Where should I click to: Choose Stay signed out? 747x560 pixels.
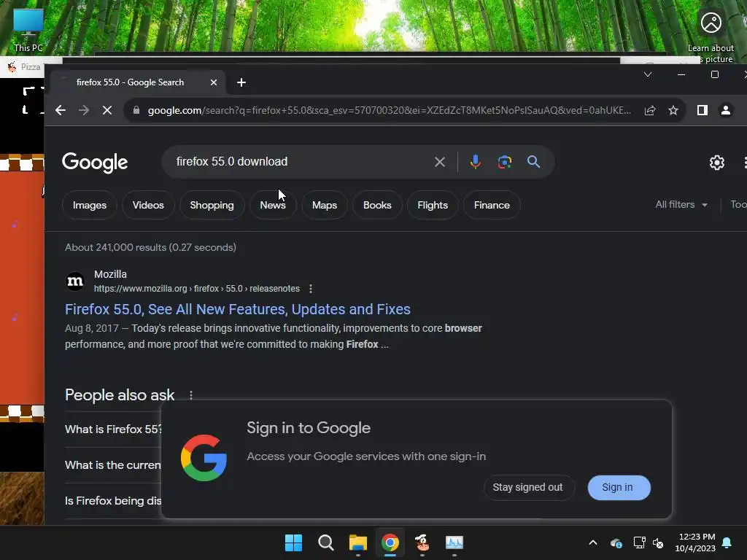[529, 488]
